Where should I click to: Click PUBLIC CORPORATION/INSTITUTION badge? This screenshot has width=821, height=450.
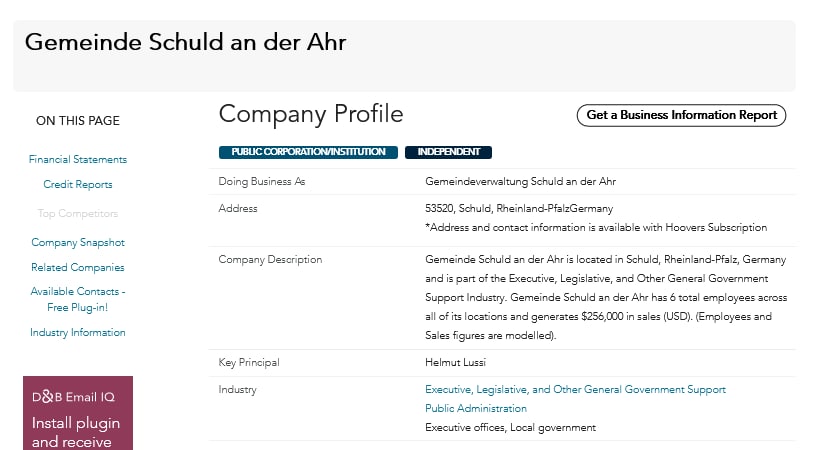[308, 152]
